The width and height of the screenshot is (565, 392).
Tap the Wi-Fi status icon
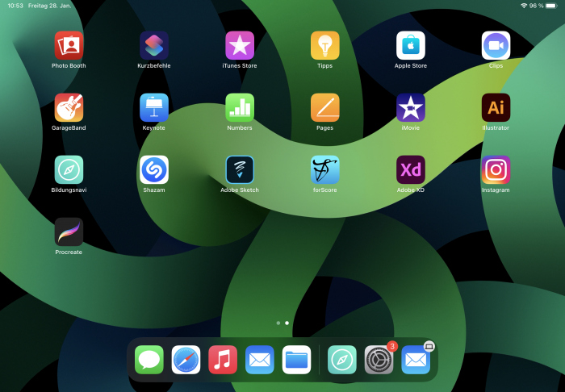click(524, 6)
